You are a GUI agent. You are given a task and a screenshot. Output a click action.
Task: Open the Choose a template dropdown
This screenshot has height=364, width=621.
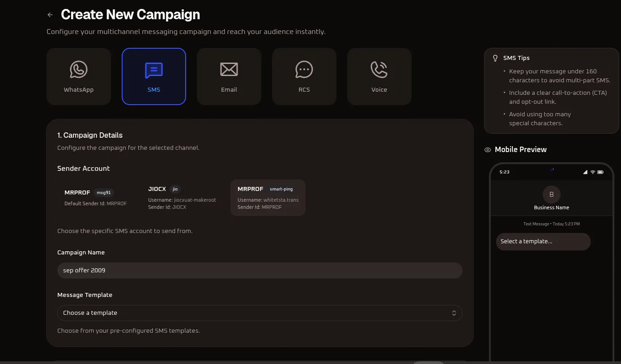pyautogui.click(x=260, y=313)
